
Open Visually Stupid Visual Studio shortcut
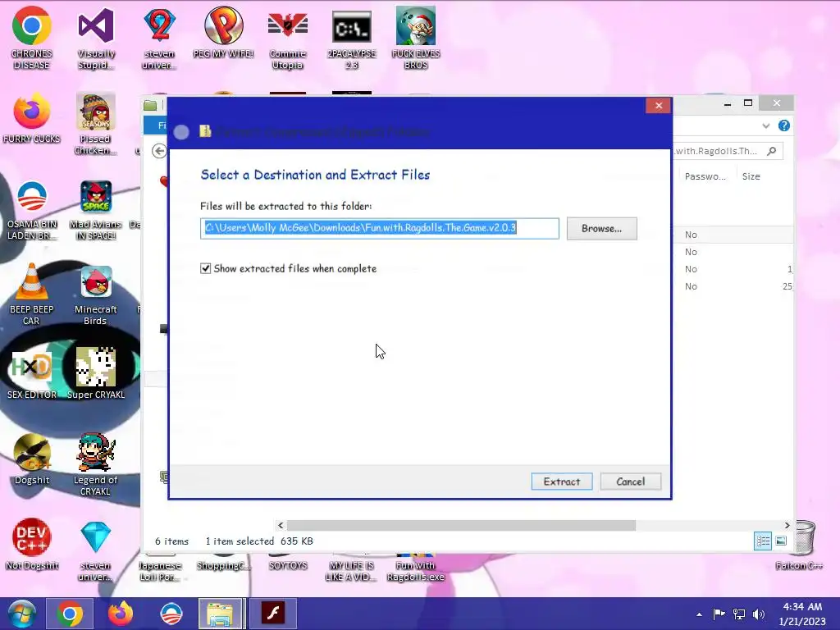(96, 38)
